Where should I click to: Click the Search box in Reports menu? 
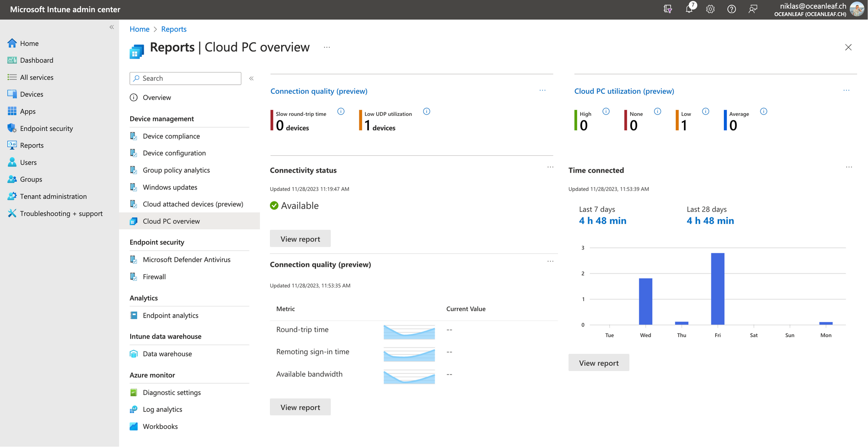pos(185,79)
